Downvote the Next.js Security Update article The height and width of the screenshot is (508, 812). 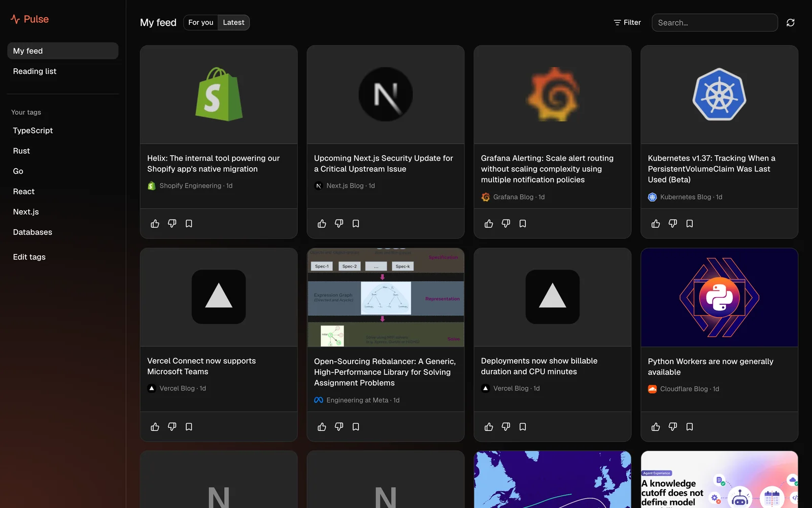(339, 224)
